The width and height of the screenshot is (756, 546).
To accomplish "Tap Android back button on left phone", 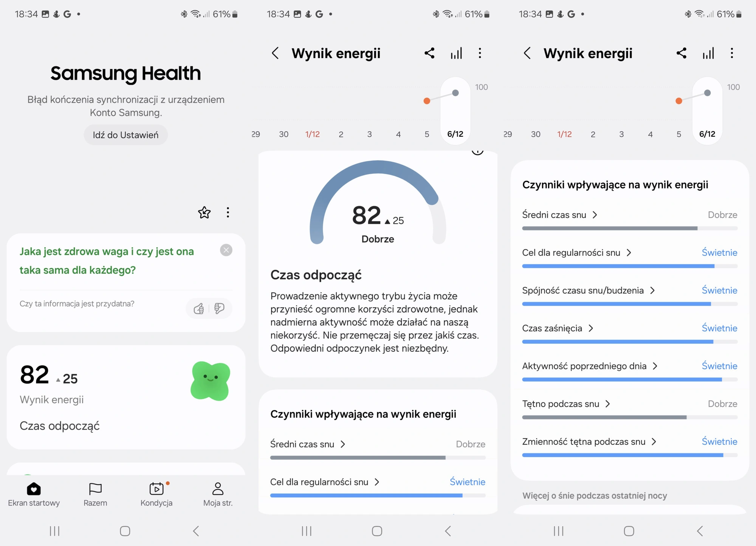I will coord(196,531).
